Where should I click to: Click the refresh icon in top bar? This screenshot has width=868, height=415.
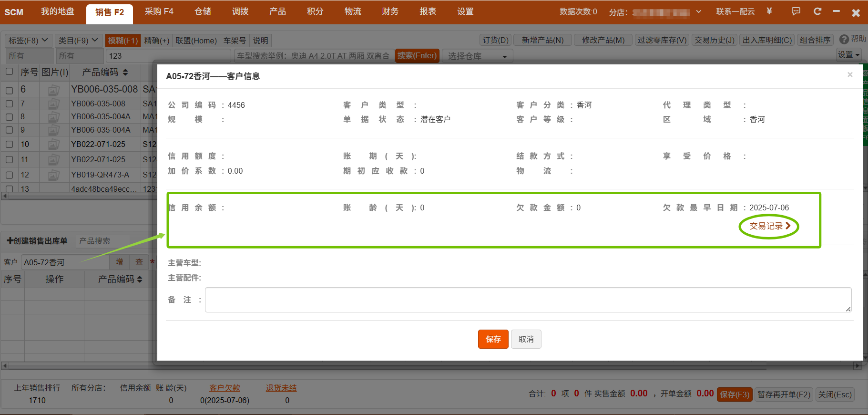pyautogui.click(x=817, y=11)
